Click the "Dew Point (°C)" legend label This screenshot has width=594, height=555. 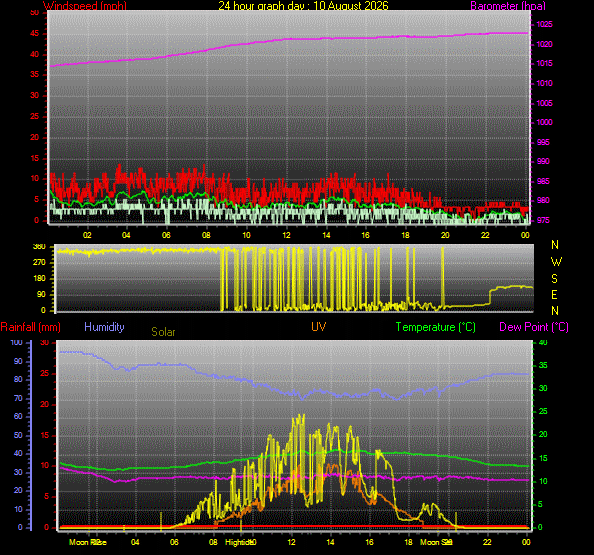tap(534, 327)
